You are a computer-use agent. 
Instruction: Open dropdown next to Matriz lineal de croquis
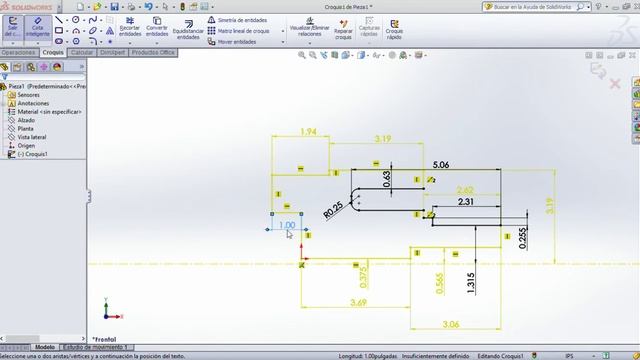point(282,31)
